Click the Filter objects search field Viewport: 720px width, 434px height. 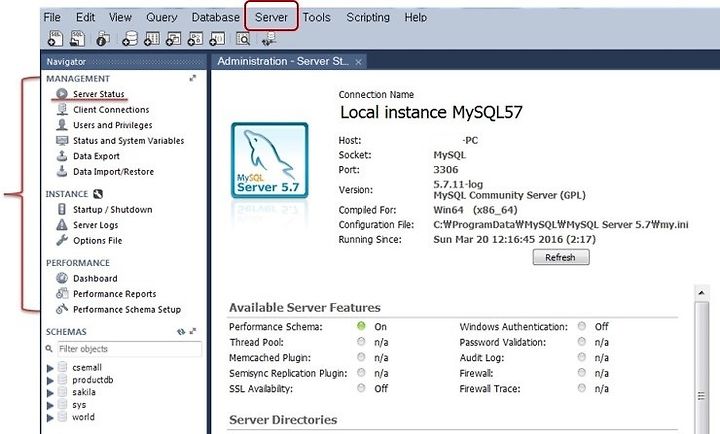tap(129, 349)
